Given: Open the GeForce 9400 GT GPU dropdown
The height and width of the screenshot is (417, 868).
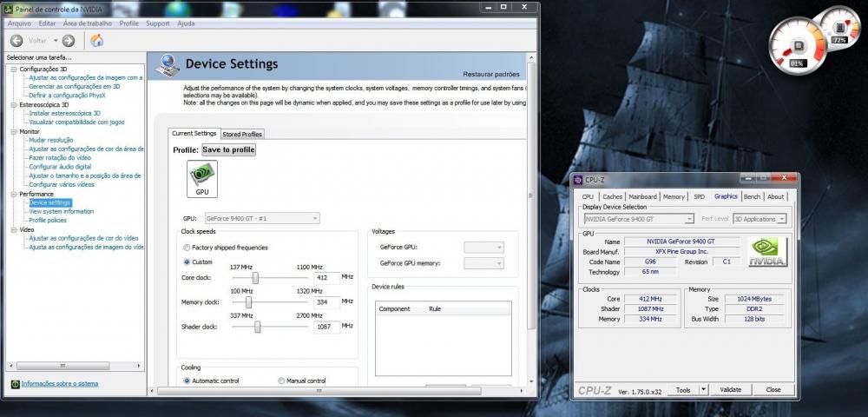Looking at the screenshot, I should (x=262, y=218).
